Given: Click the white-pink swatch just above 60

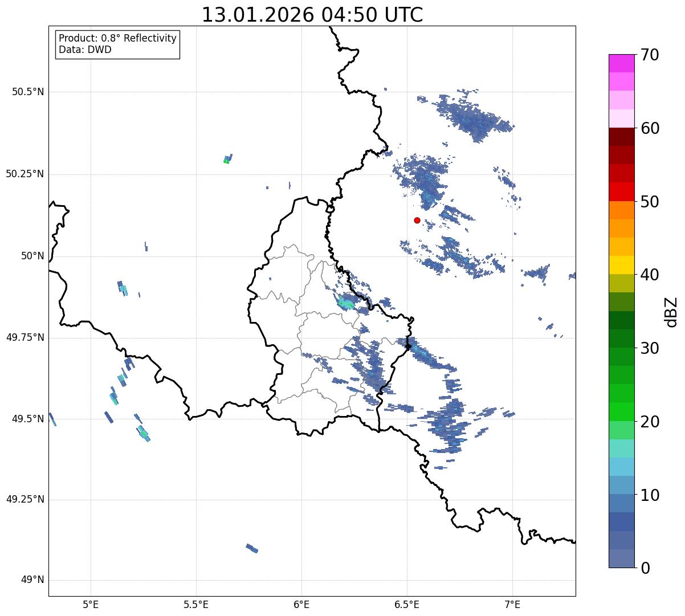Looking at the screenshot, I should tap(621, 119).
